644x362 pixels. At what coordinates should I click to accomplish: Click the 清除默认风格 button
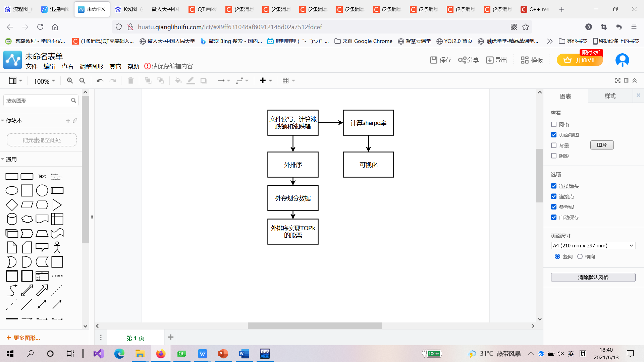coord(593,277)
